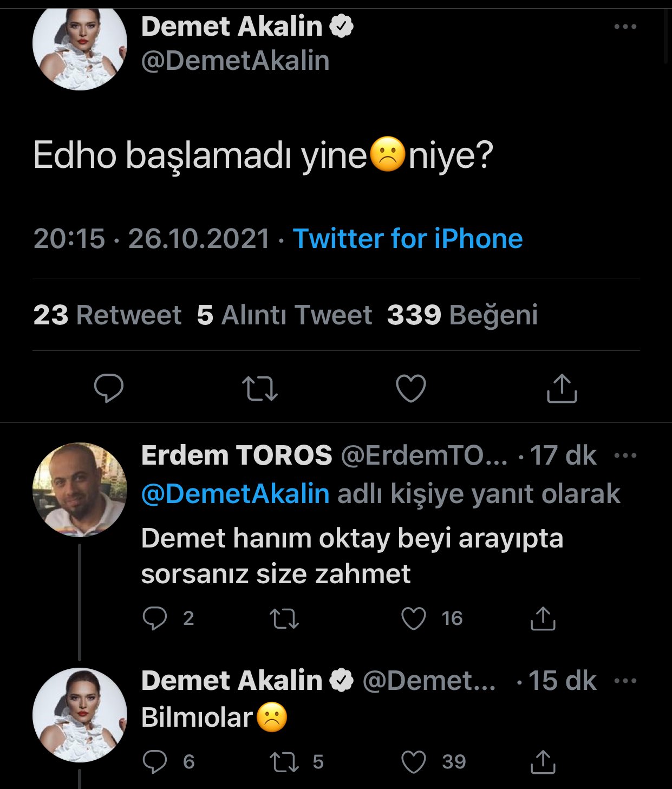Retweet the main Demet Akalin tweet
Screen dimensions: 672x789
pos(260,388)
